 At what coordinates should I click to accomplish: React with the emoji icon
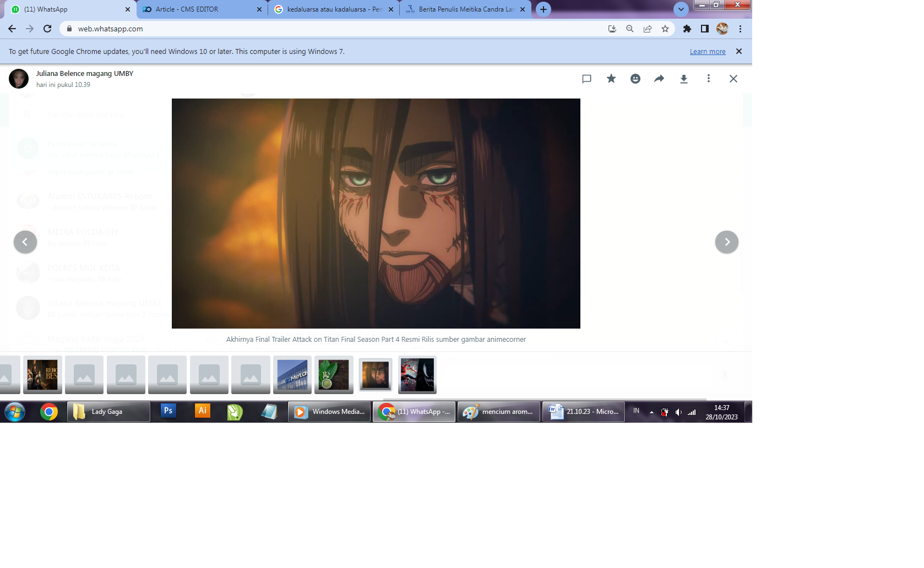coord(635,79)
